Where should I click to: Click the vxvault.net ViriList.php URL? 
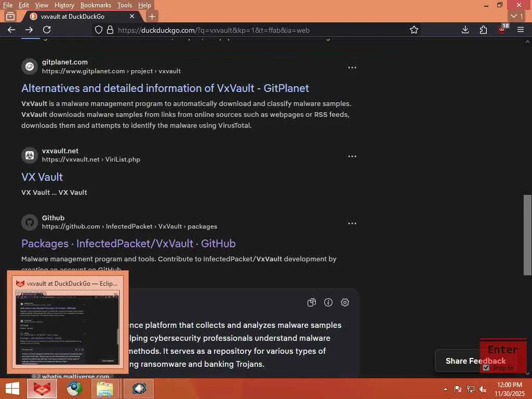click(x=91, y=159)
